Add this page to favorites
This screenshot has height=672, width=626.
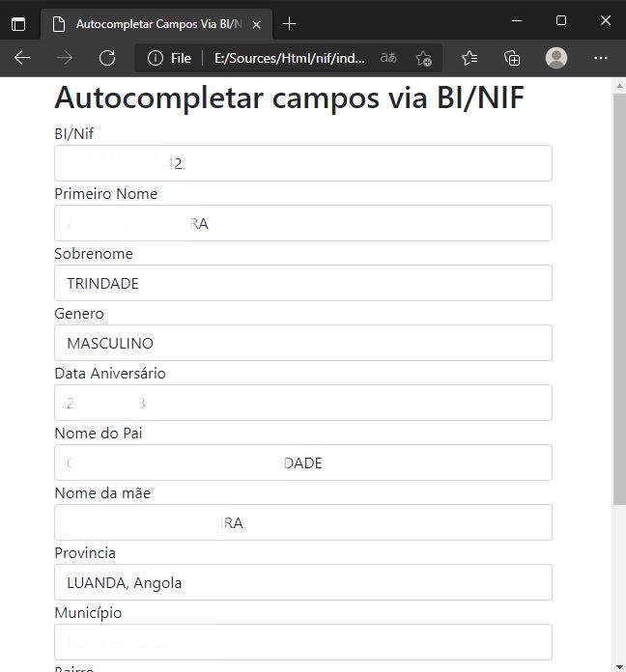coord(424,58)
